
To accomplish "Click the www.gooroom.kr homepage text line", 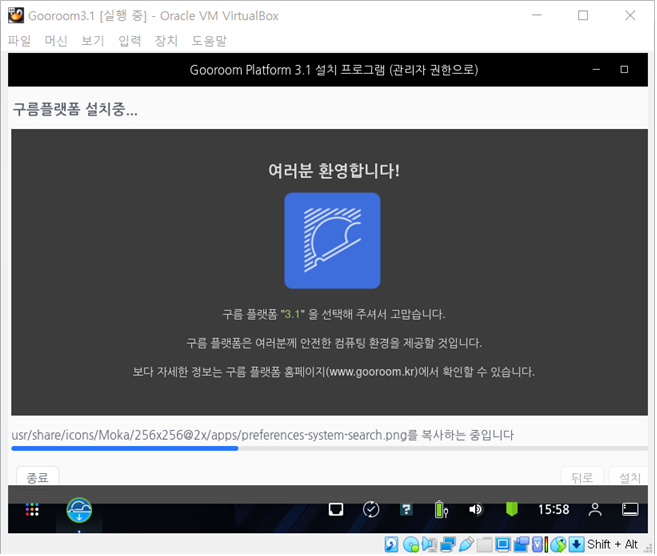I will pyautogui.click(x=334, y=372).
